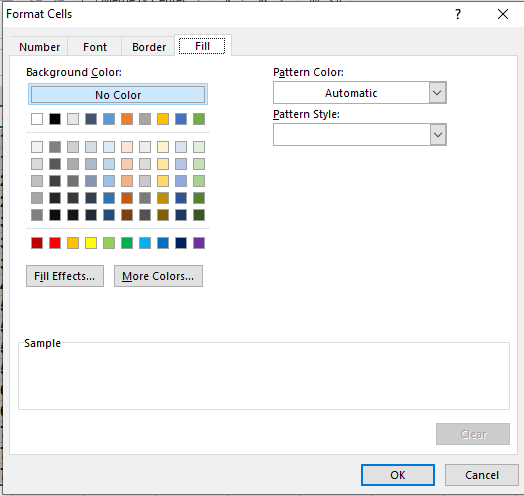
Task: Open the Border tab
Action: 149,47
